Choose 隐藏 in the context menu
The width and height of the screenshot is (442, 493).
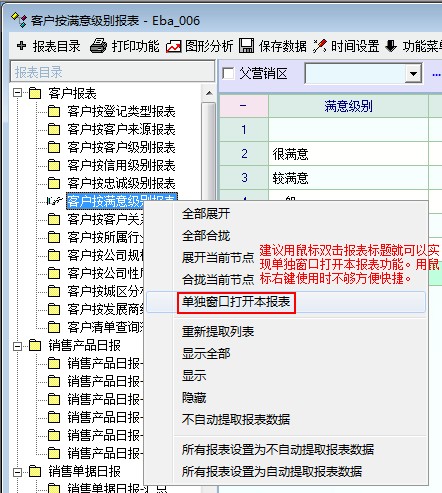(x=194, y=397)
